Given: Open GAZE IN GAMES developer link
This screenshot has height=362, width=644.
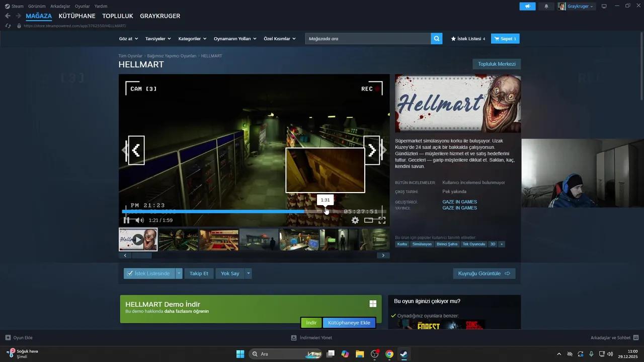Looking at the screenshot, I should coord(459,202).
